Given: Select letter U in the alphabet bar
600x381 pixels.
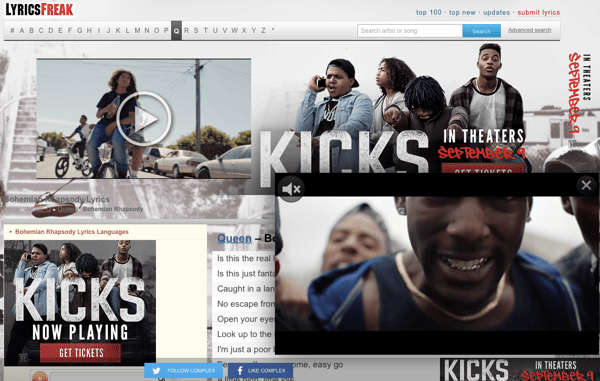Looking at the screenshot, I should pyautogui.click(x=215, y=30).
